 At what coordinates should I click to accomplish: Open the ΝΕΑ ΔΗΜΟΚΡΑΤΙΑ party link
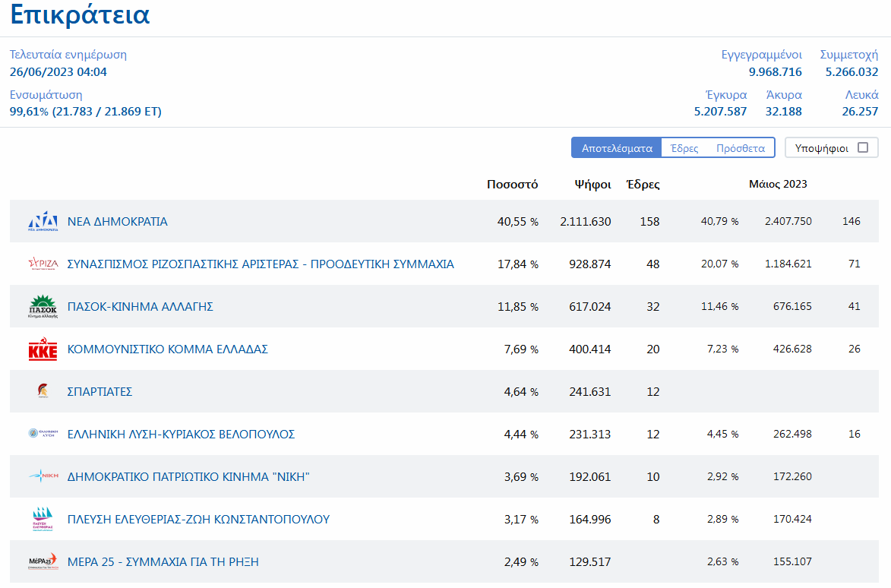[x=118, y=222]
